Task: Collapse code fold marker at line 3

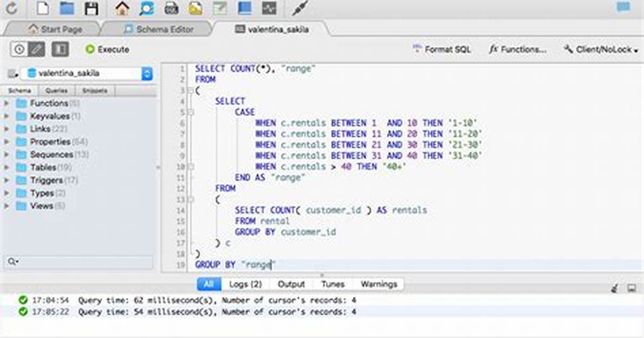Action: coord(191,90)
